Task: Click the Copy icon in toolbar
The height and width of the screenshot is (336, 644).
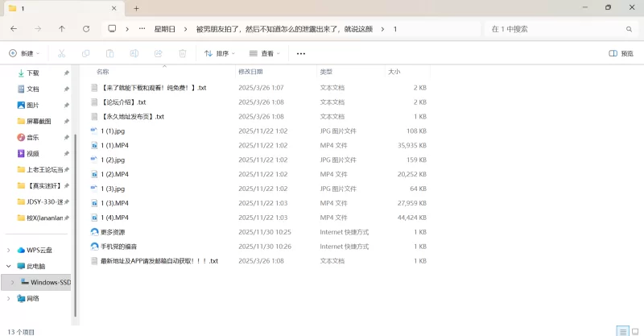Action: point(85,53)
